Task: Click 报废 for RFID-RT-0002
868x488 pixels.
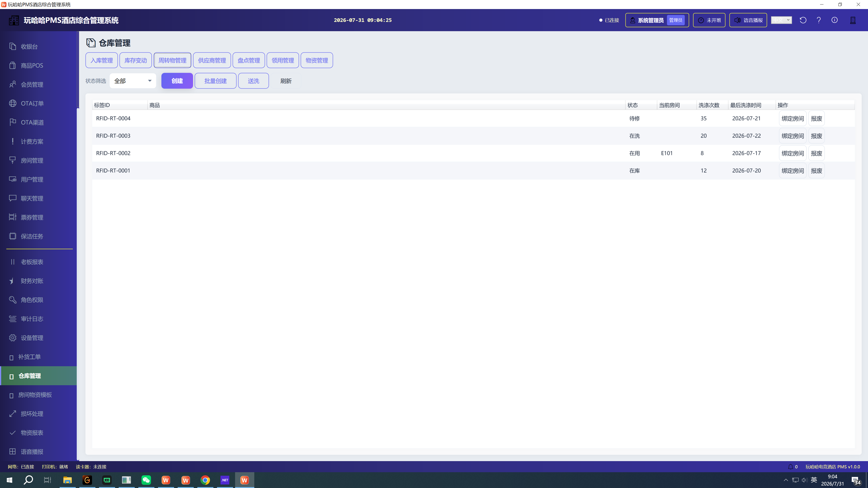Action: (x=816, y=153)
